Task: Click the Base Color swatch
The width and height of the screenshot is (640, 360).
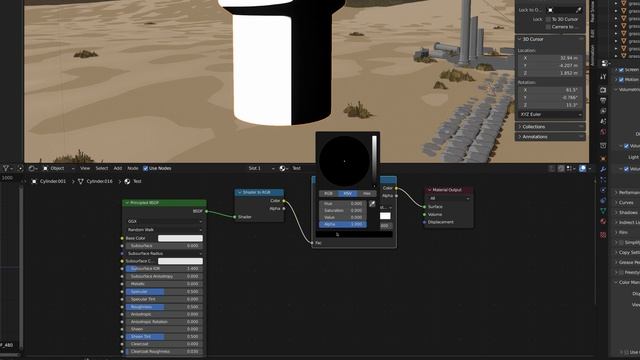Action: (180, 238)
